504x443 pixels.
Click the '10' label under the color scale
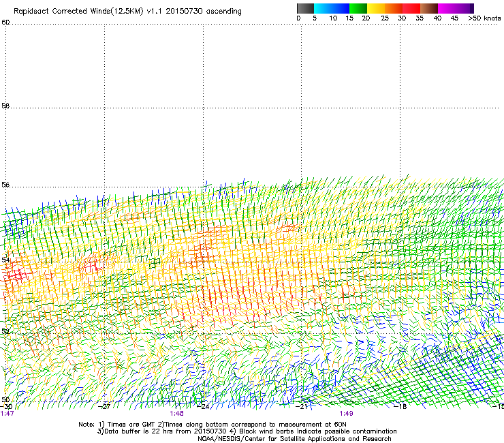[333, 18]
